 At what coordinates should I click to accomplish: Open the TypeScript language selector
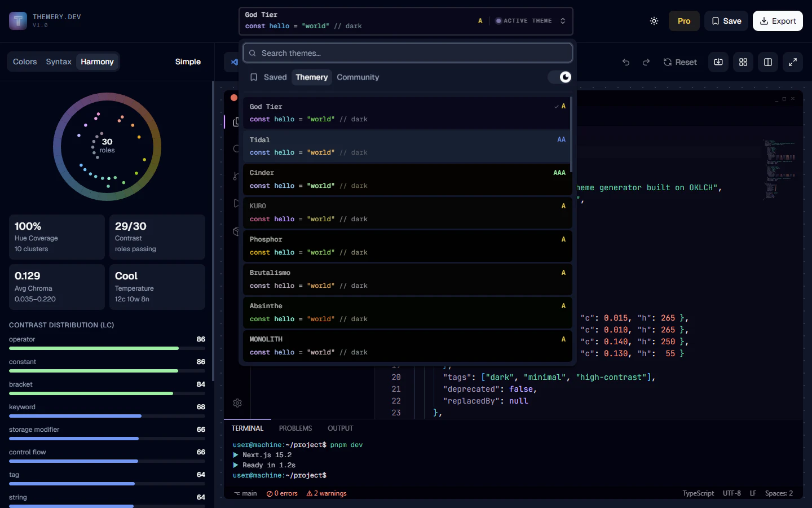(x=698, y=493)
